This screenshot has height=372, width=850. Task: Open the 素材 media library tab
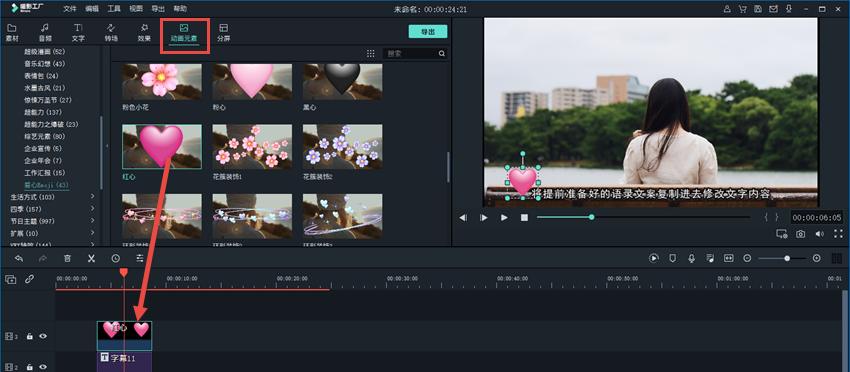[x=11, y=33]
